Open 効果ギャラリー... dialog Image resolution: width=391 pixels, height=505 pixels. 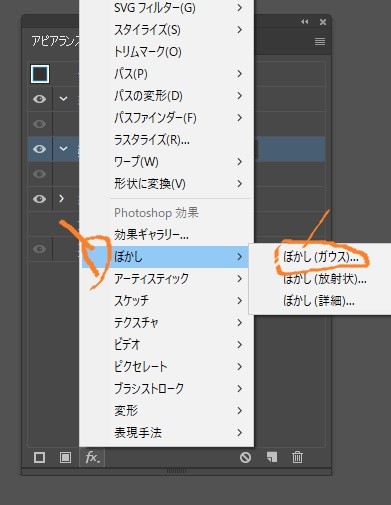[x=166, y=235]
